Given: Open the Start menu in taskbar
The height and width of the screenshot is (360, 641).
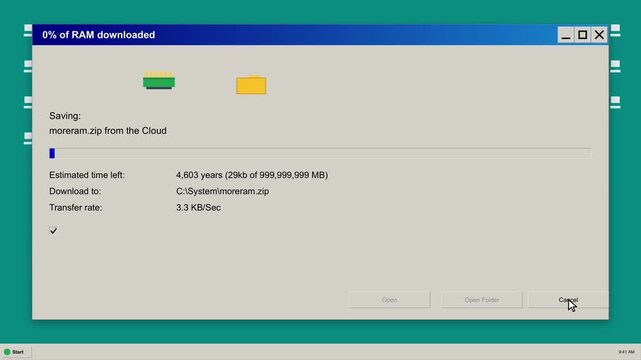Looking at the screenshot, I should (x=16, y=352).
